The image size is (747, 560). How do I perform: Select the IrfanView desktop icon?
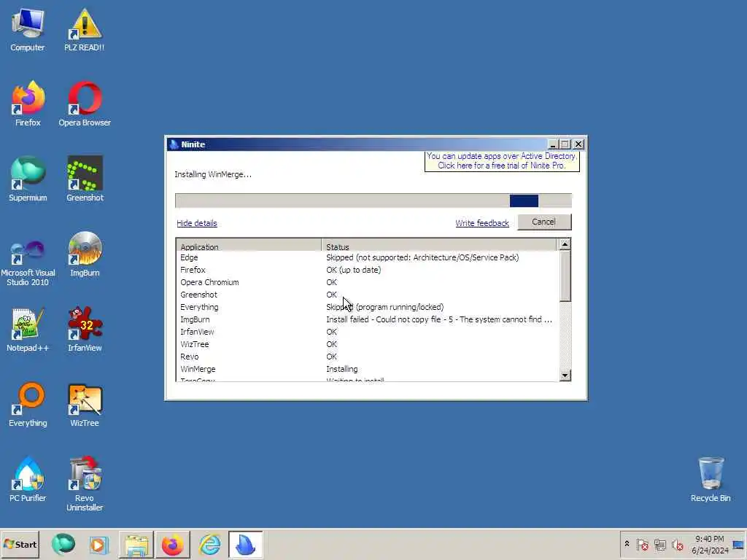[85, 330]
